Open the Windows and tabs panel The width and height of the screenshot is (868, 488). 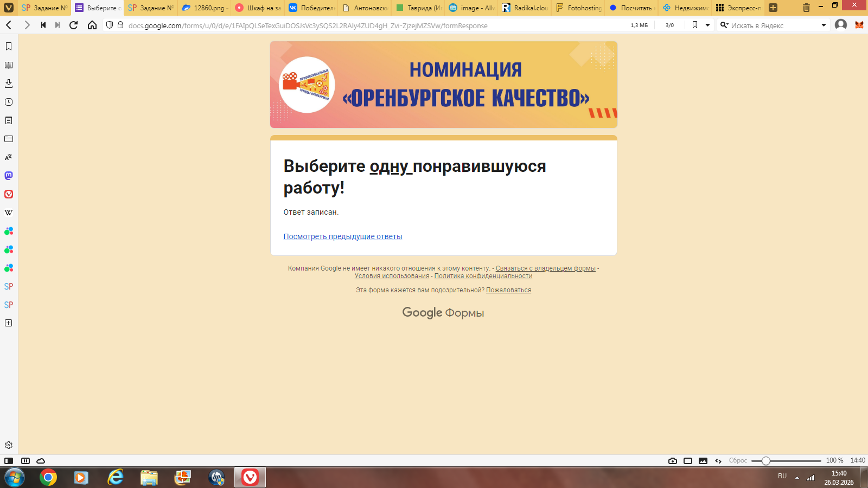pyautogui.click(x=9, y=139)
